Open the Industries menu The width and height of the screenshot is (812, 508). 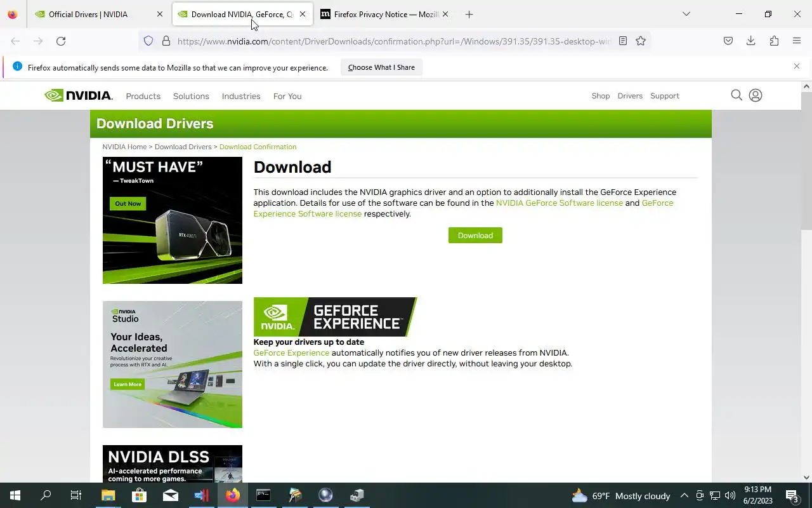click(x=241, y=96)
